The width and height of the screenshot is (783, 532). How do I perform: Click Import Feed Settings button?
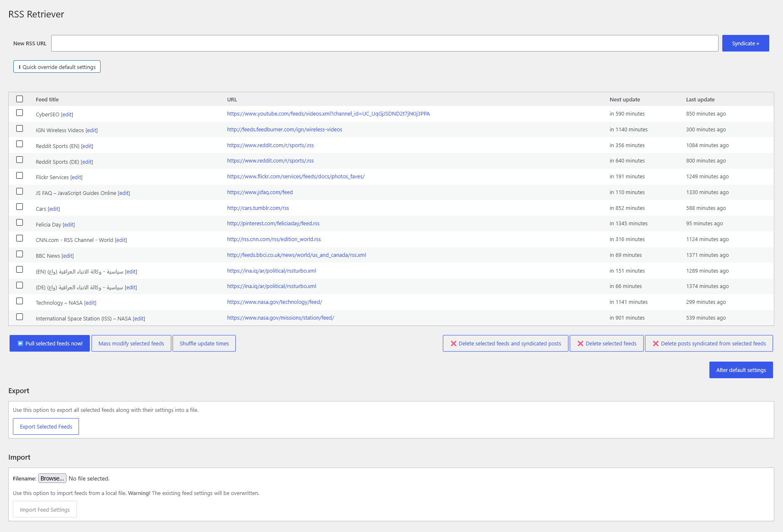(x=44, y=510)
